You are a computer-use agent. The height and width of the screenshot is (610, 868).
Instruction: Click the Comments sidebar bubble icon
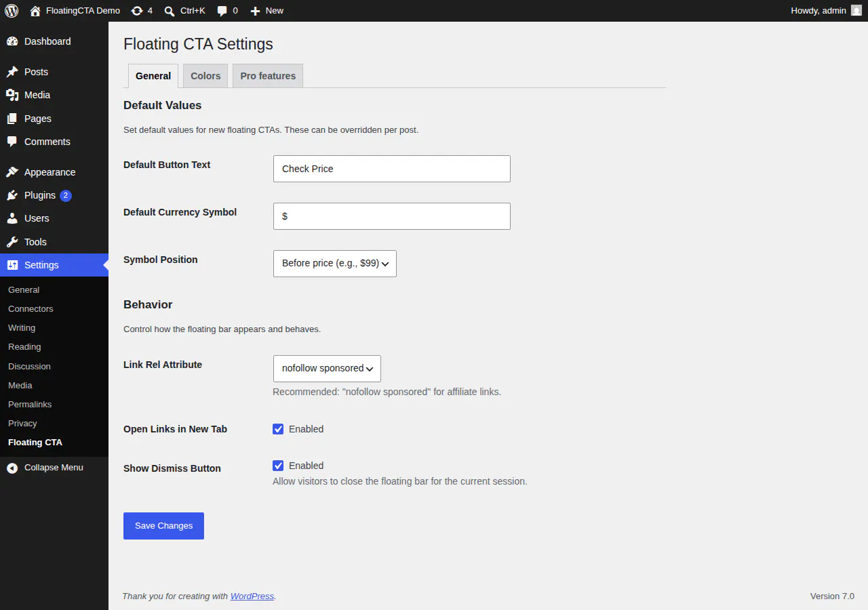pos(12,142)
